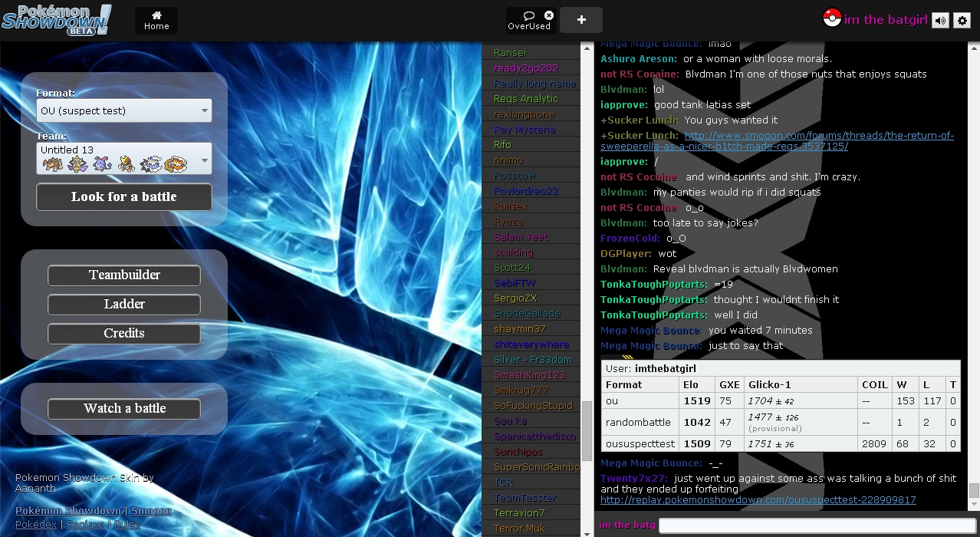Viewport: 980px width, 537px height.
Task: Focus the chat message input box
Action: click(818, 525)
